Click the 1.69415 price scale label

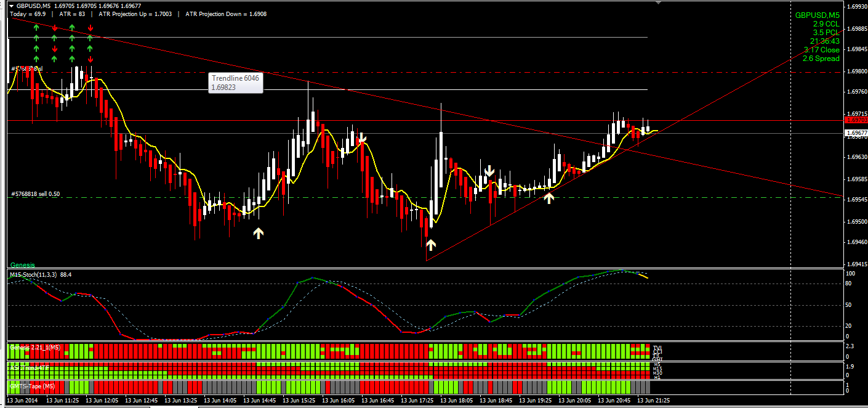(857, 265)
